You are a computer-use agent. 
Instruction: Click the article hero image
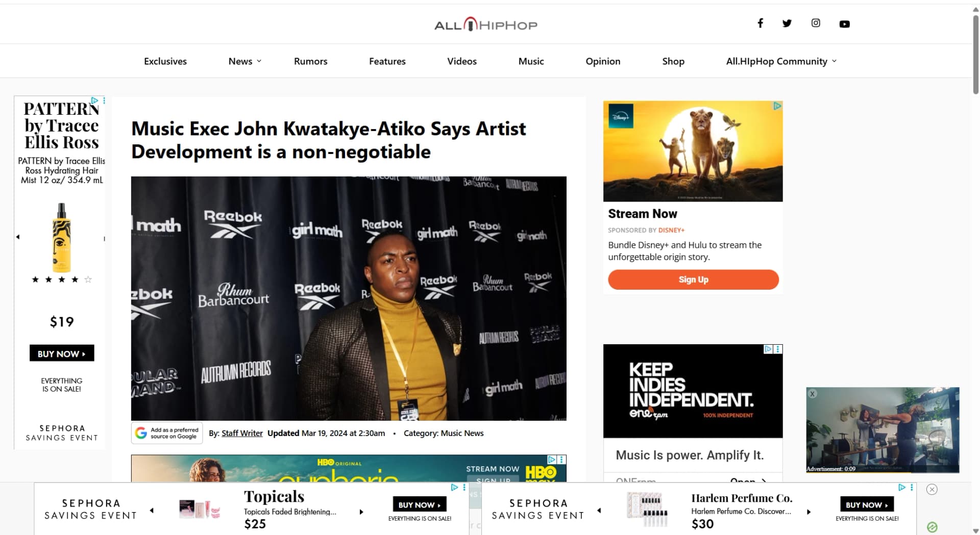[349, 298]
